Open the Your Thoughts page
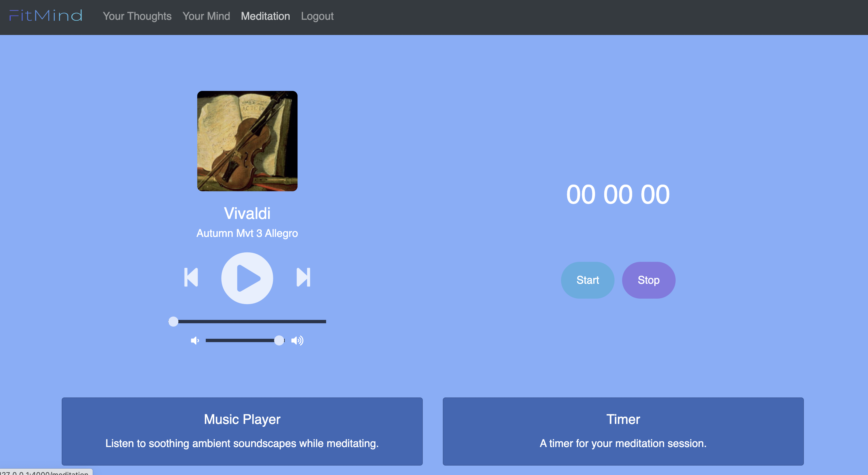This screenshot has width=868, height=475. (x=137, y=16)
